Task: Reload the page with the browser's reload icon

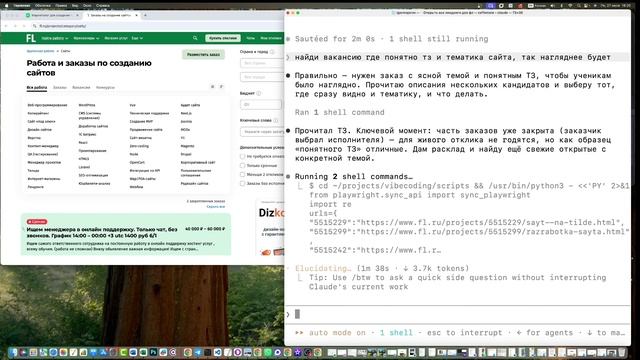Action: [x=24, y=26]
